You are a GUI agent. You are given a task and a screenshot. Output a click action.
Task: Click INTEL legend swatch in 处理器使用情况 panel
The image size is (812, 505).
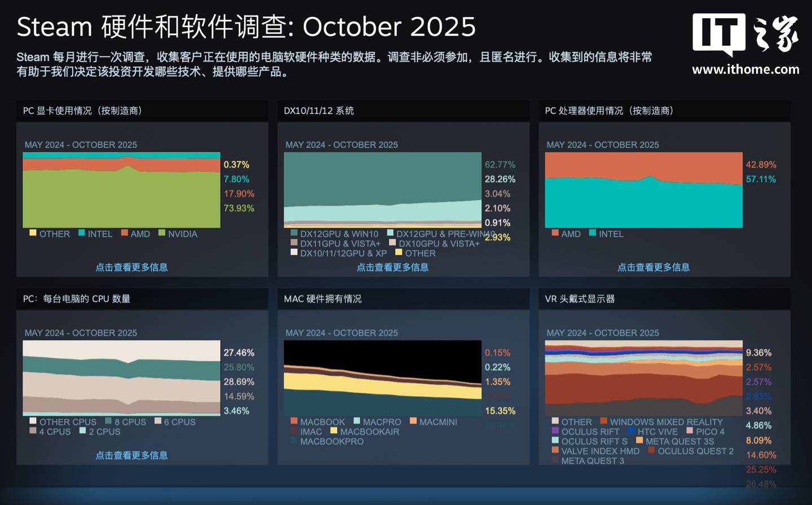point(593,233)
